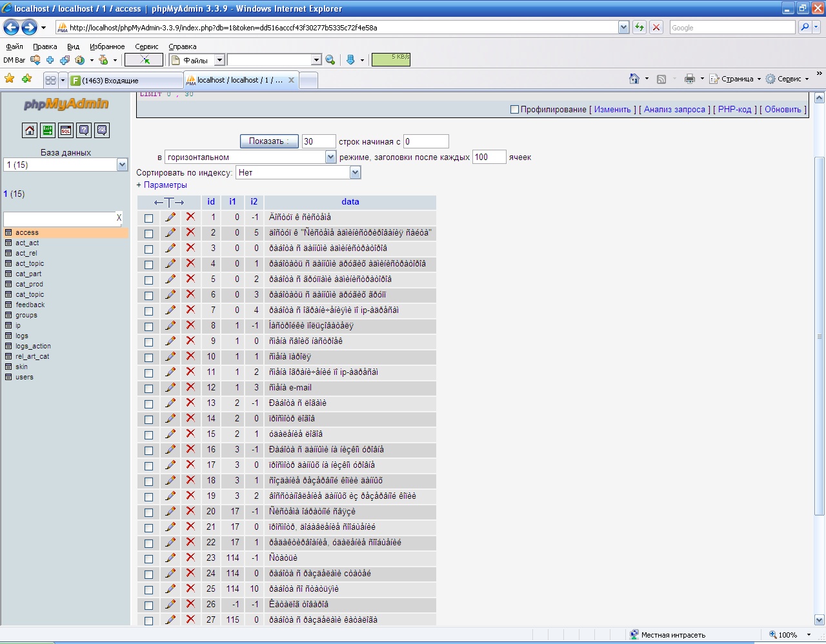826x644 pixels.
Task: Open the recent pages dropdown arrow
Action: click(x=43, y=28)
